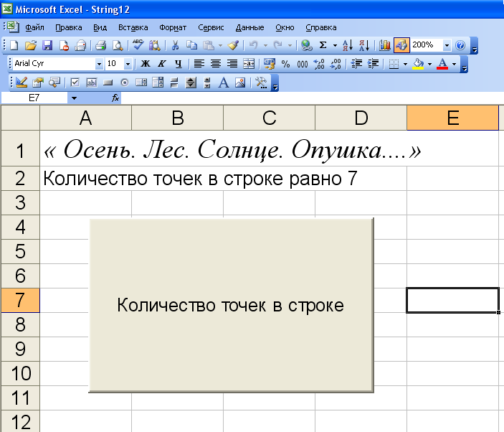Click the Количество точек в строке button

231,305
